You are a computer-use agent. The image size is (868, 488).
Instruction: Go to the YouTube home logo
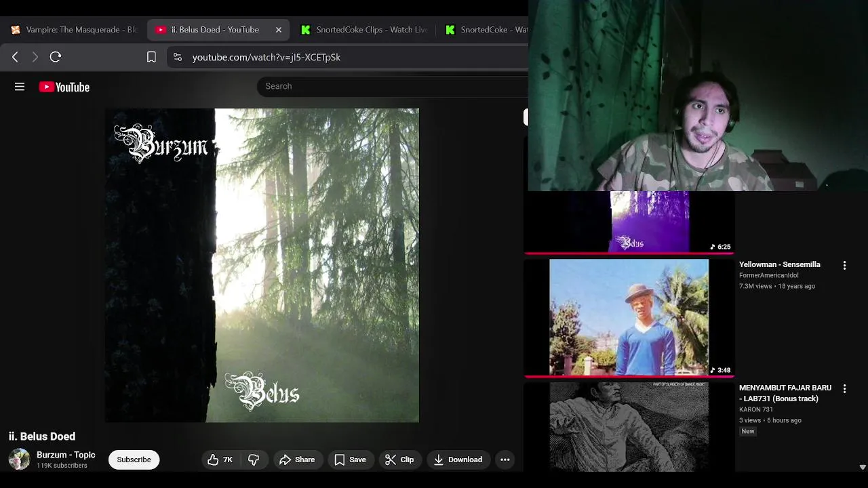pyautogui.click(x=64, y=87)
